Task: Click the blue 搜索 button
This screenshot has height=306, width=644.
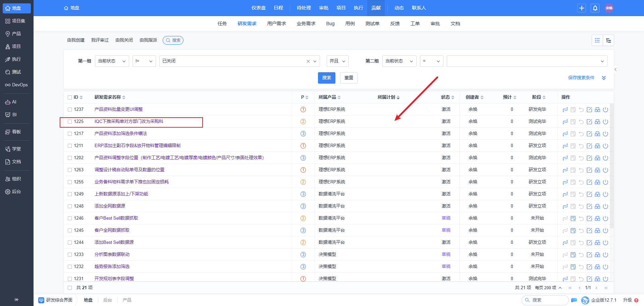Action: 327,78
